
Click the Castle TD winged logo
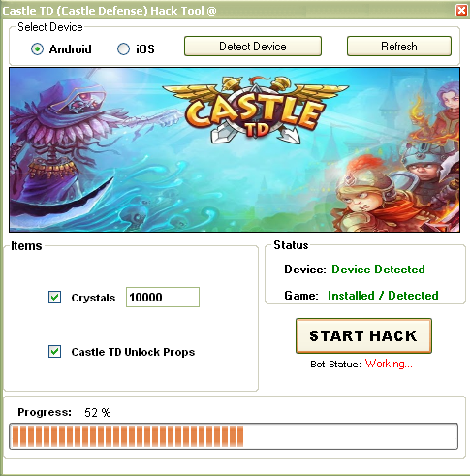click(255, 110)
